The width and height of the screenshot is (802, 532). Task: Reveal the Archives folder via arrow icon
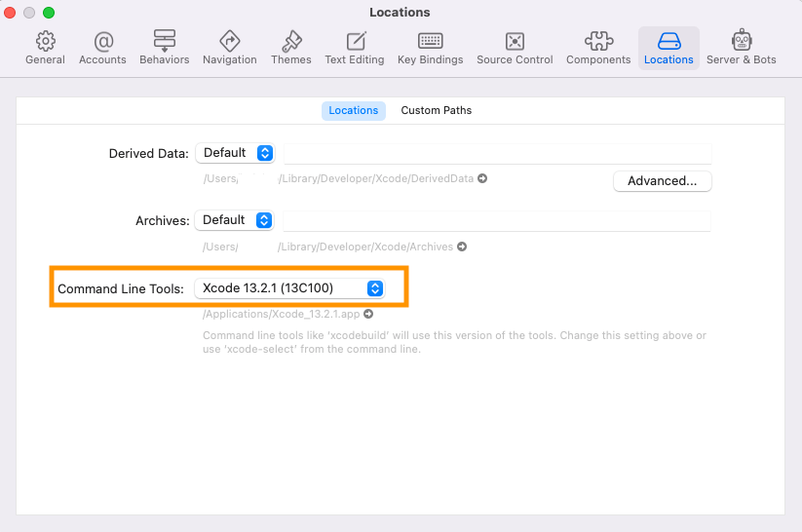coord(462,247)
